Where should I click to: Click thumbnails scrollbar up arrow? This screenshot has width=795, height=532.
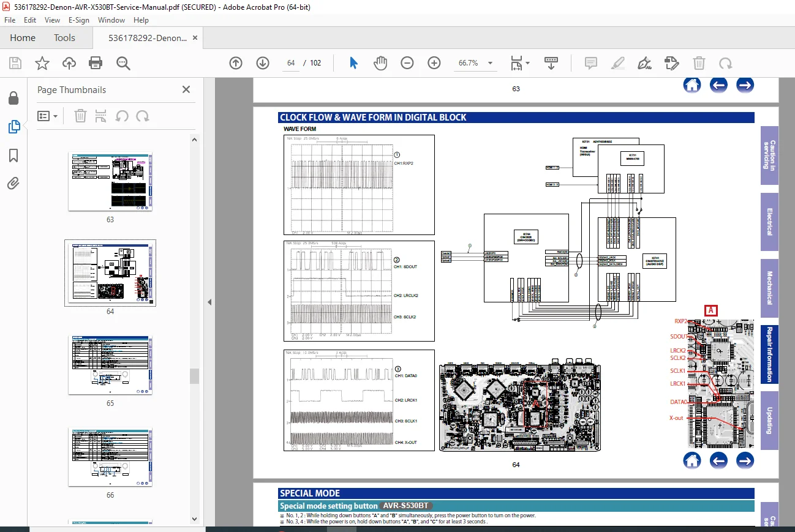pos(194,140)
